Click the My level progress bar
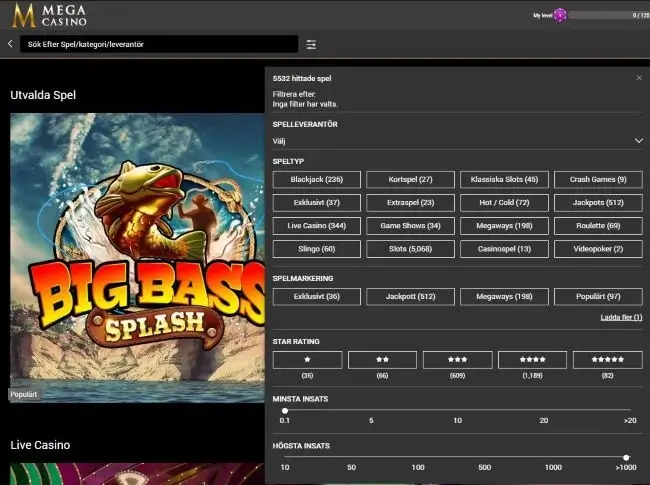The image size is (650, 485). [609, 15]
